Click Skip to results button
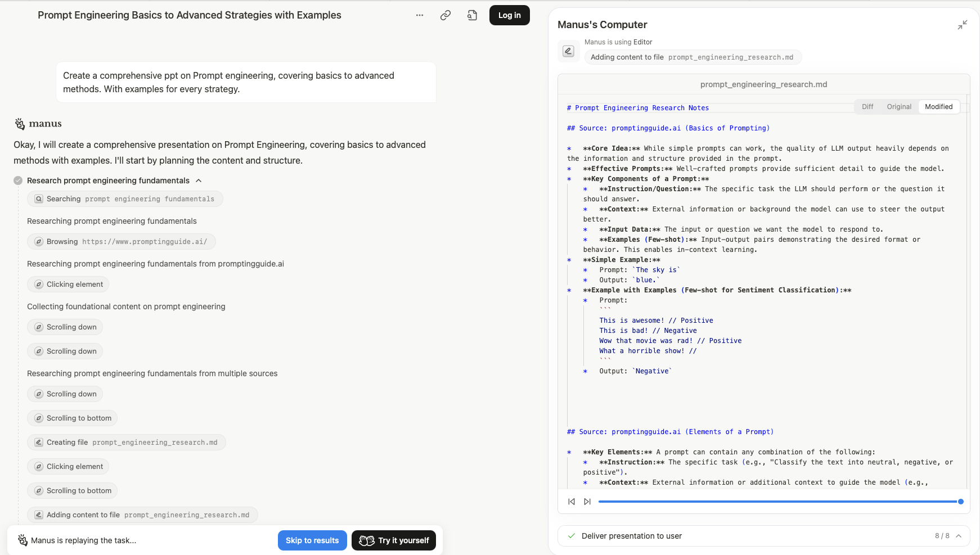 [x=312, y=540]
